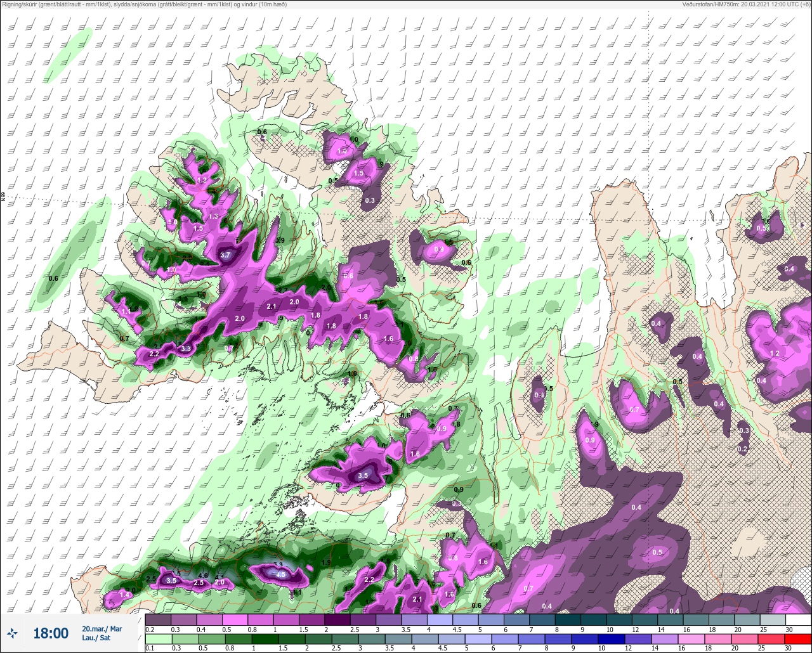Click the 'Lau./ Sat' weekday text
This screenshot has width=812, height=653.
pos(96,638)
